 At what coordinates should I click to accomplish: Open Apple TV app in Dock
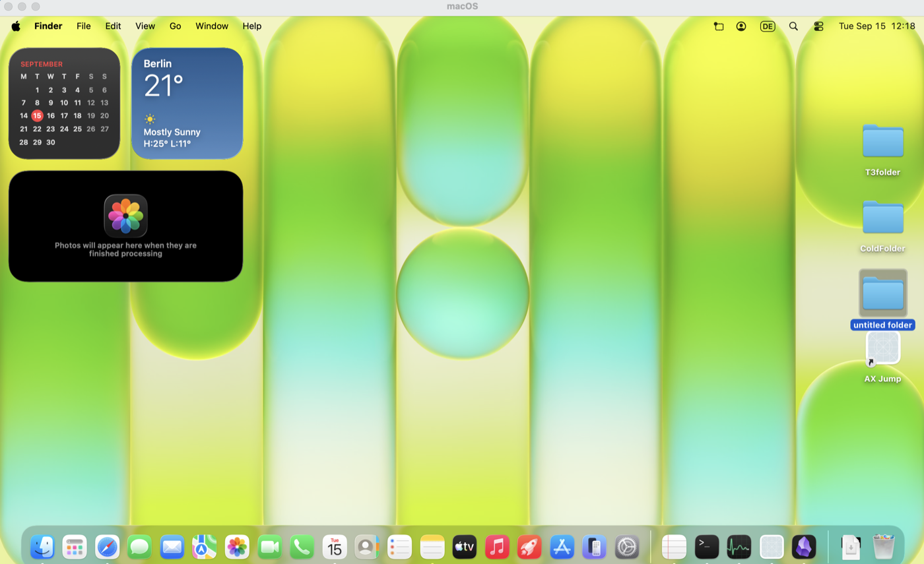[x=465, y=547]
